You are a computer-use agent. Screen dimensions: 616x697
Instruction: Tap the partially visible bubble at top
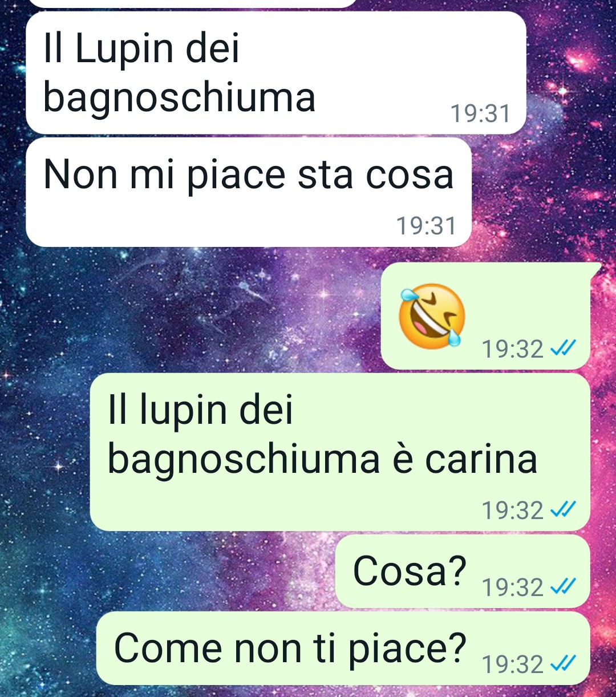pyautogui.click(x=191, y=3)
